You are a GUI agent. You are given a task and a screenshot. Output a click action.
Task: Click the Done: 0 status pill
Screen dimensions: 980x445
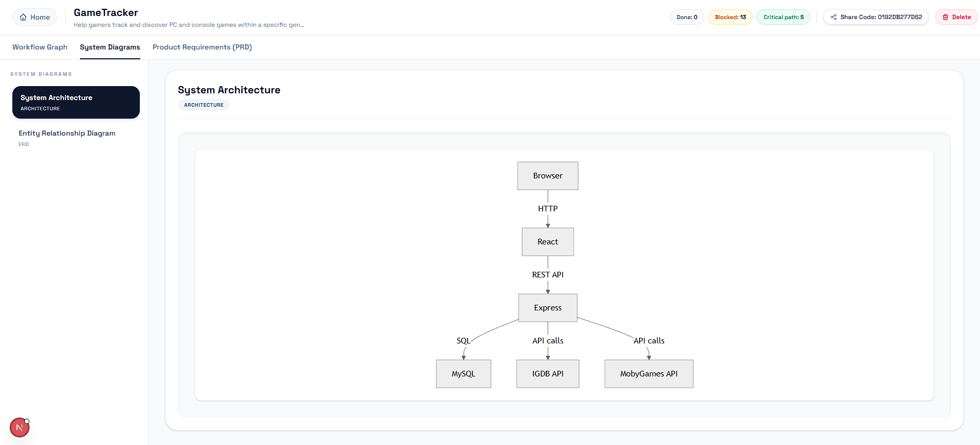(687, 17)
